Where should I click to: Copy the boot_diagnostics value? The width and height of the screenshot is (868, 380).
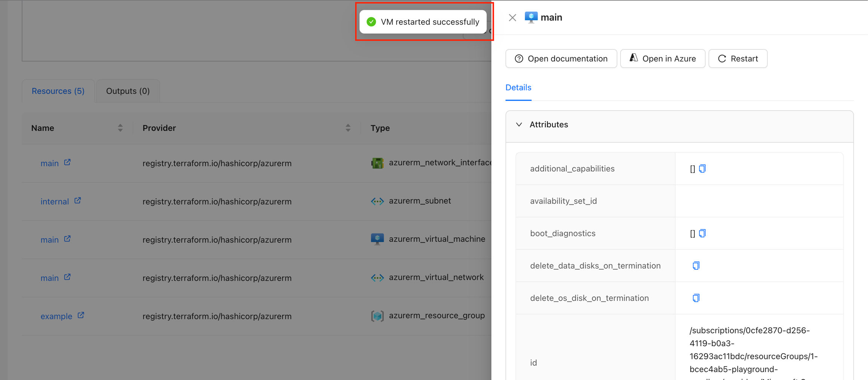[x=702, y=233]
